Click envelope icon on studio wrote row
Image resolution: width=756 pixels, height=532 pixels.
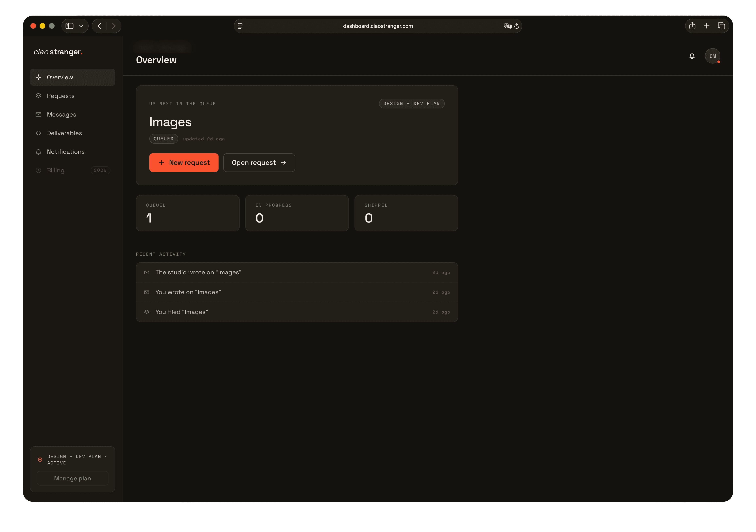click(147, 272)
